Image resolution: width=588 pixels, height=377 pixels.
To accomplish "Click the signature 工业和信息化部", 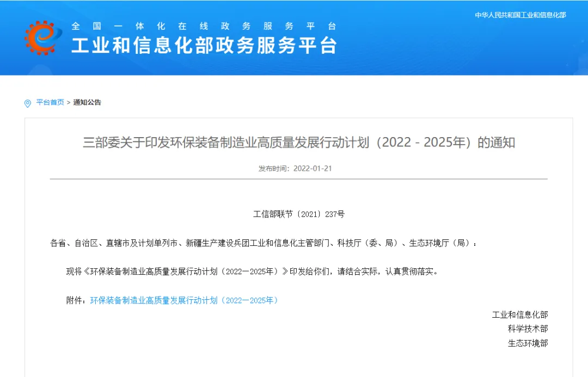I will tap(520, 314).
